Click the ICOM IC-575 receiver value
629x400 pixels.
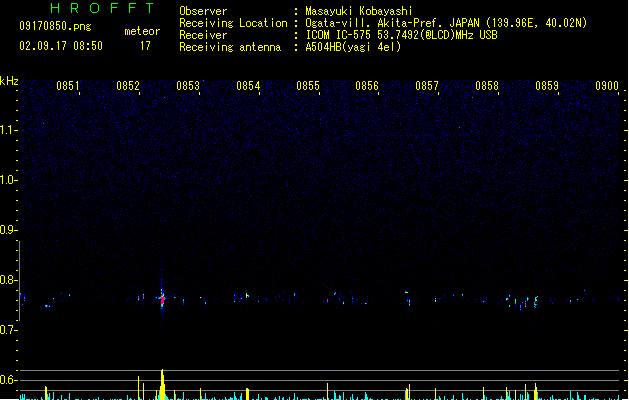point(401,35)
